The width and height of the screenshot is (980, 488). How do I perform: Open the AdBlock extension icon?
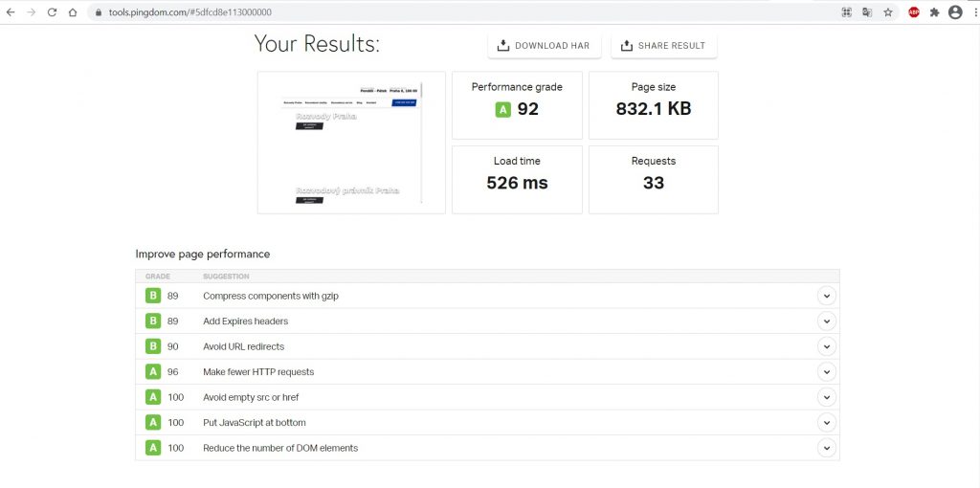tap(914, 12)
